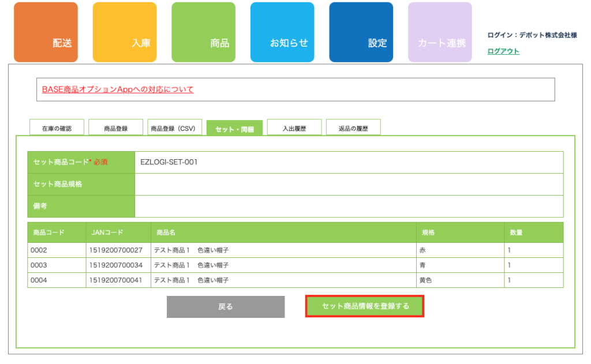Select the row with product code 0003
The image size is (591, 364).
click(x=295, y=265)
